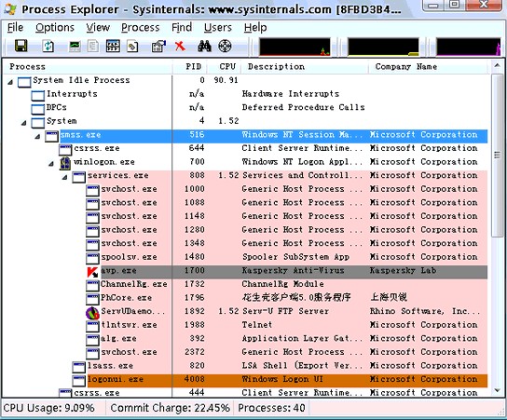
Task: Click the Show Process Tree icon
Action: point(93,46)
